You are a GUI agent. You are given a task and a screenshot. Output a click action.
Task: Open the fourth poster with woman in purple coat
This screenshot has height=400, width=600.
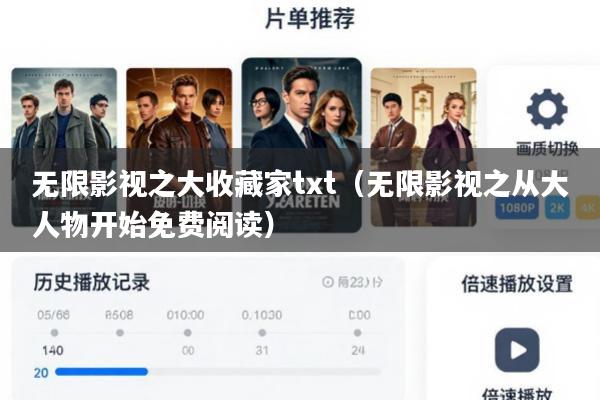pos(424,147)
